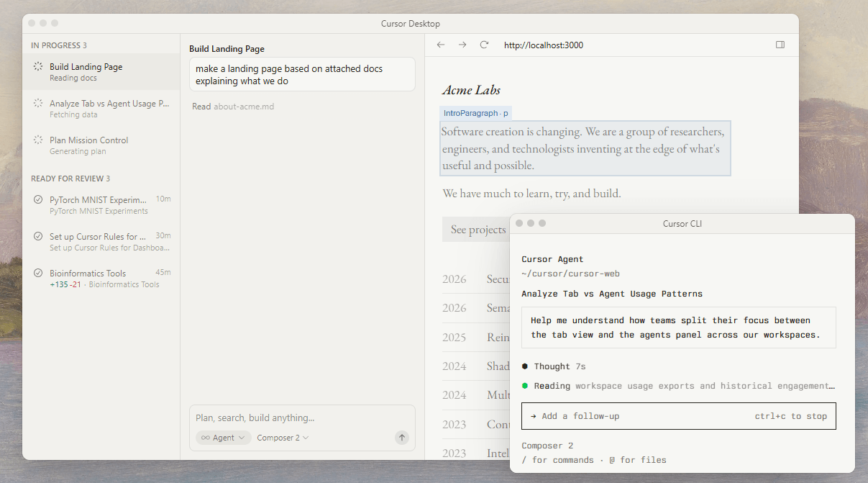This screenshot has height=483, width=868.
Task: Click the Add a follow-up field
Action: click(x=678, y=416)
